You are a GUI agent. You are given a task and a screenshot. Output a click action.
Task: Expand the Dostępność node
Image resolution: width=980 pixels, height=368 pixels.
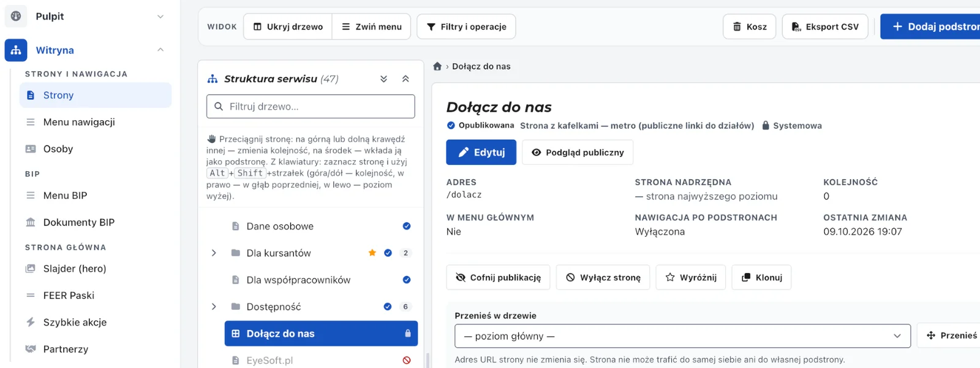(214, 307)
